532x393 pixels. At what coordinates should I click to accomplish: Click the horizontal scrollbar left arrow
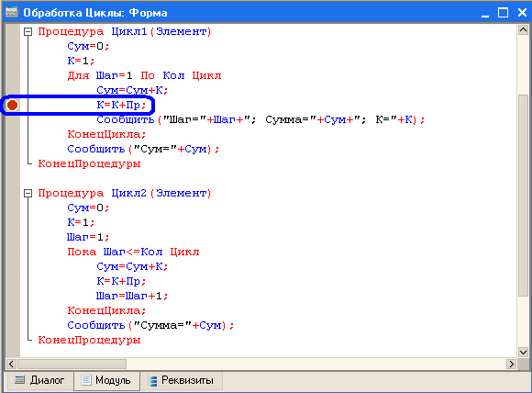click(x=11, y=365)
